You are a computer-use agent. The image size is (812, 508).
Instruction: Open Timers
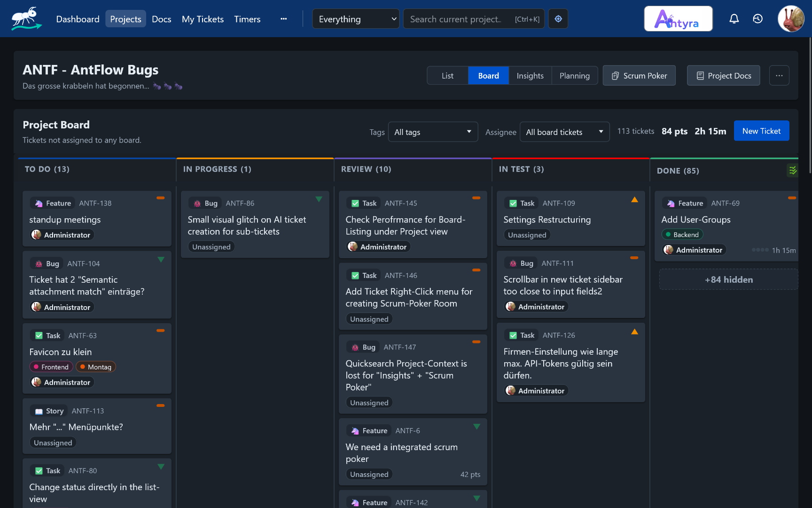click(x=247, y=19)
